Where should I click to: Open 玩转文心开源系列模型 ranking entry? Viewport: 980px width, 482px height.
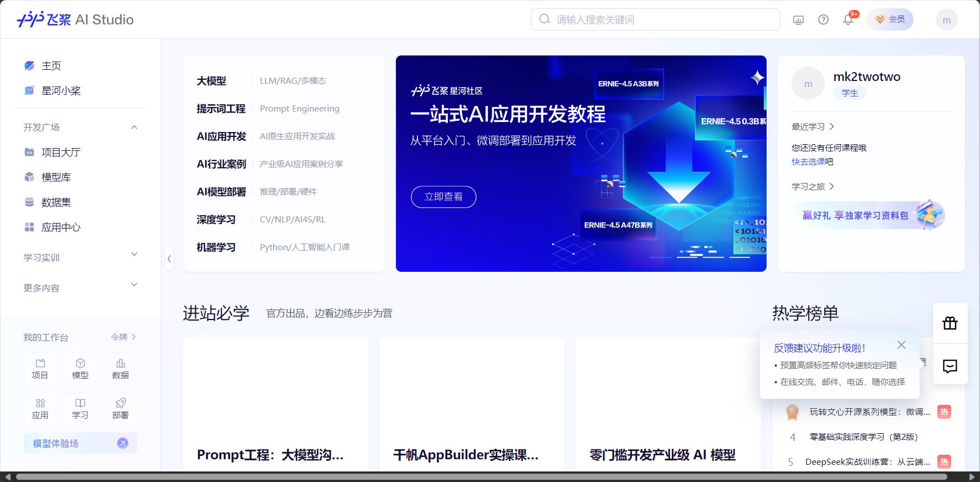(x=869, y=412)
